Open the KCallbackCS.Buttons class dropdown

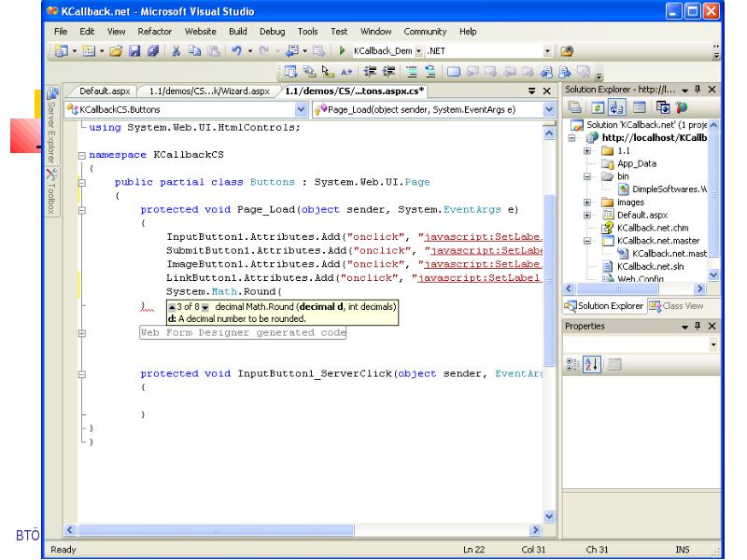301,109
